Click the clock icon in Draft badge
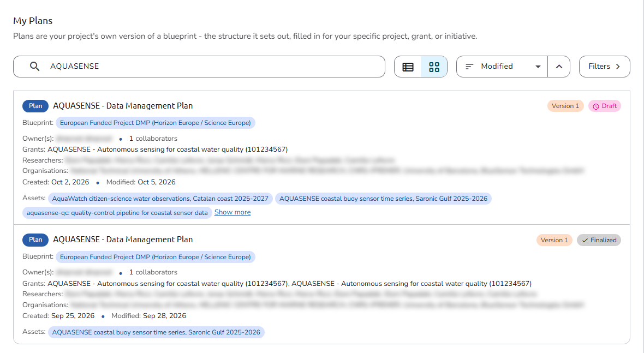Image resolution: width=644 pixels, height=353 pixels. 596,106
